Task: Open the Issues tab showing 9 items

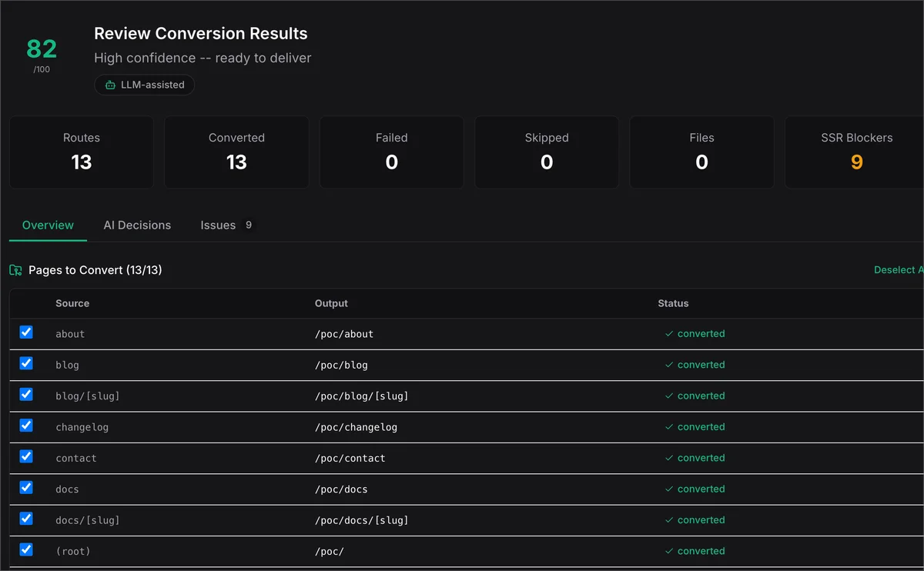Action: point(224,225)
